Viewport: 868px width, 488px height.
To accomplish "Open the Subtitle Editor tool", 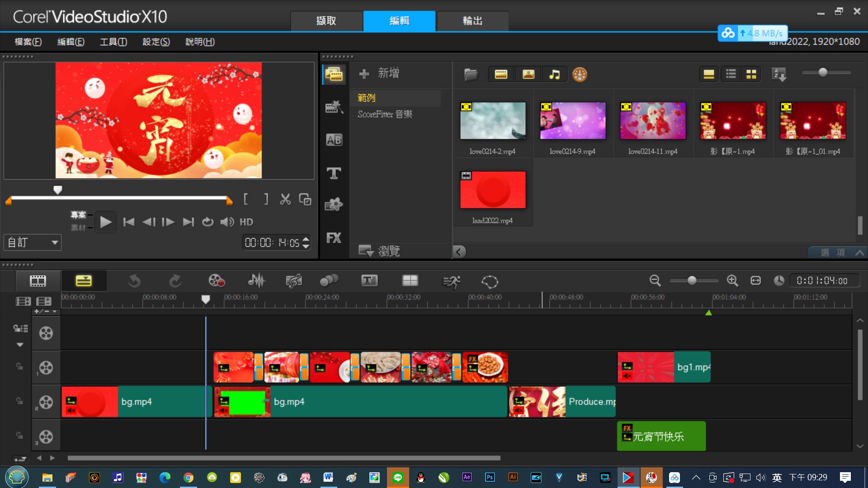I will [369, 281].
